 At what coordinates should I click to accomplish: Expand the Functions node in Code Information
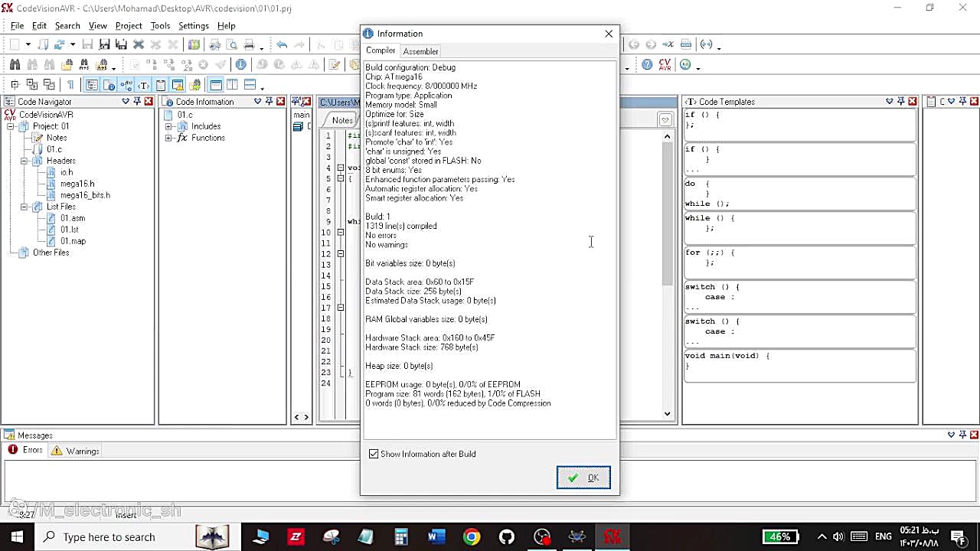(168, 138)
